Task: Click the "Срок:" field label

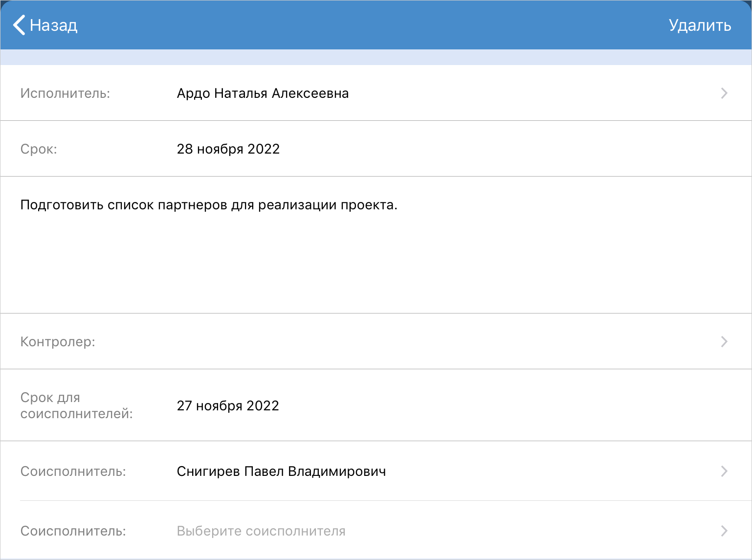Action: tap(39, 149)
